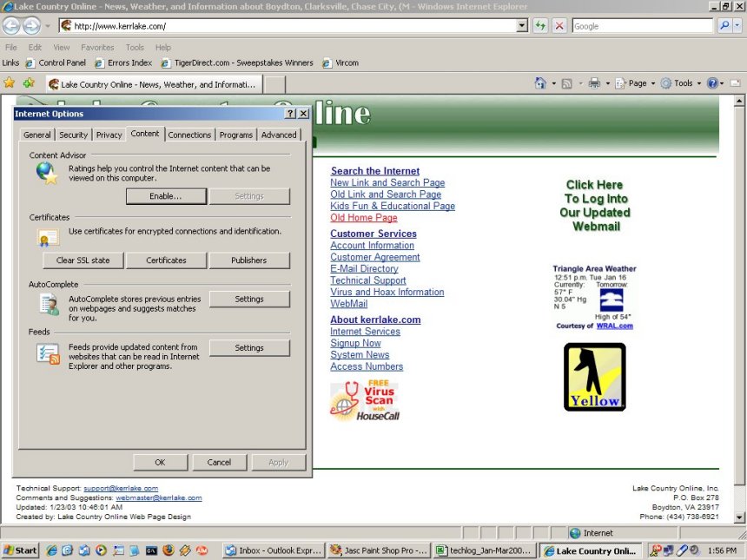Switch to the Connections tab
This screenshot has height=560, width=747.
(x=189, y=135)
